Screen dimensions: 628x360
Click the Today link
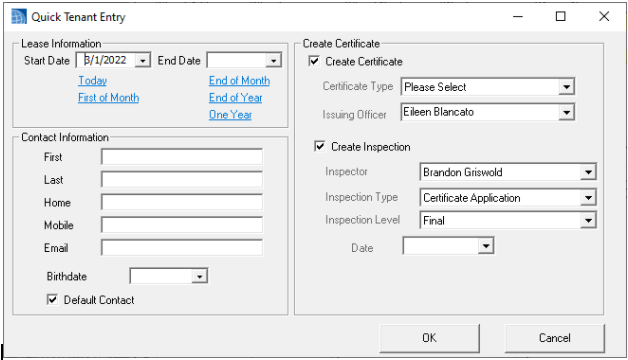coord(93,80)
